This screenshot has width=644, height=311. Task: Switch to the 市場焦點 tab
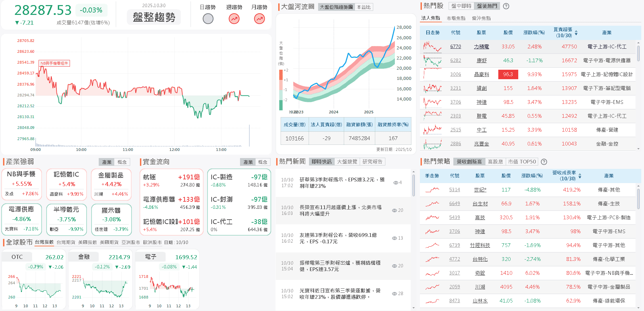tap(457, 18)
